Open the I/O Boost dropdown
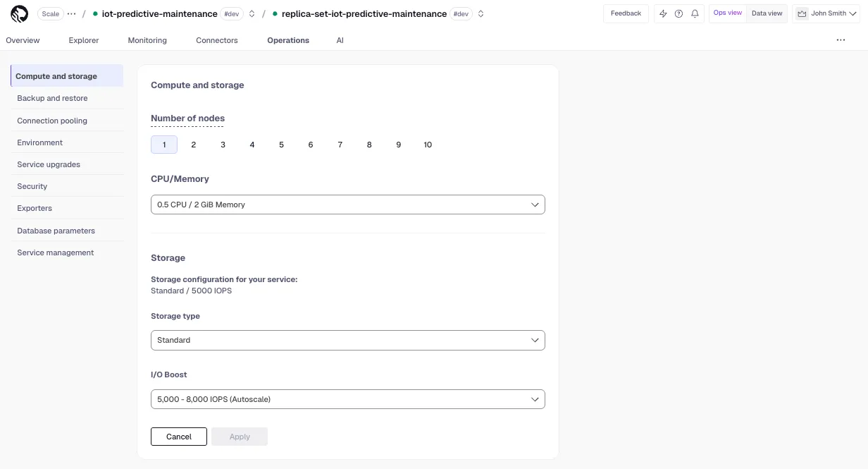This screenshot has height=469, width=868. (x=348, y=399)
